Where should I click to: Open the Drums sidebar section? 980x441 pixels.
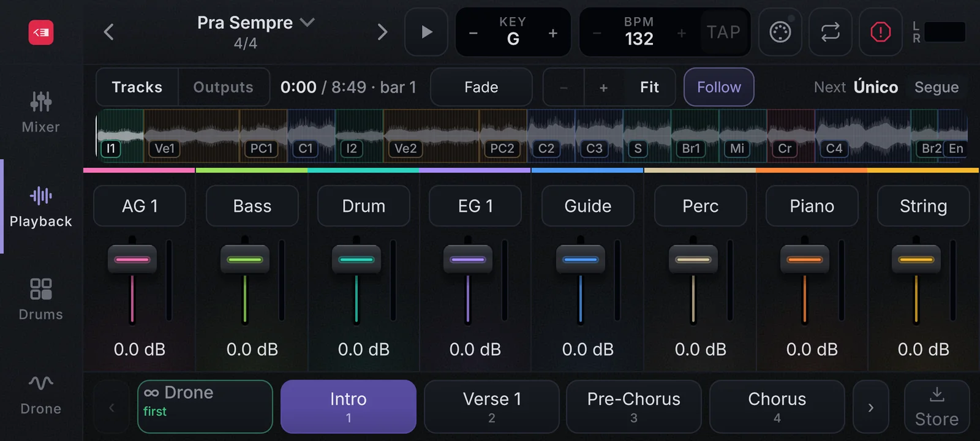[x=41, y=300]
